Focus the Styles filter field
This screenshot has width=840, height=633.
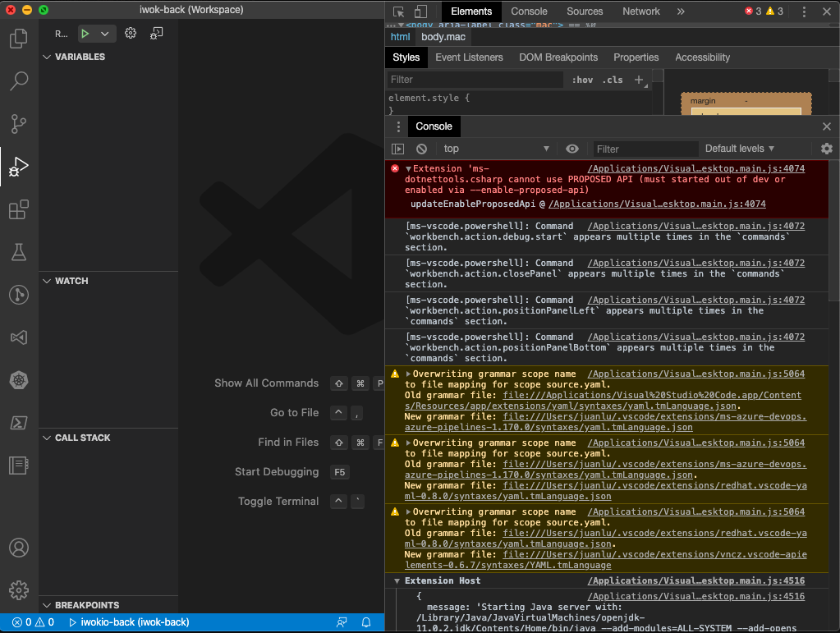coord(474,80)
